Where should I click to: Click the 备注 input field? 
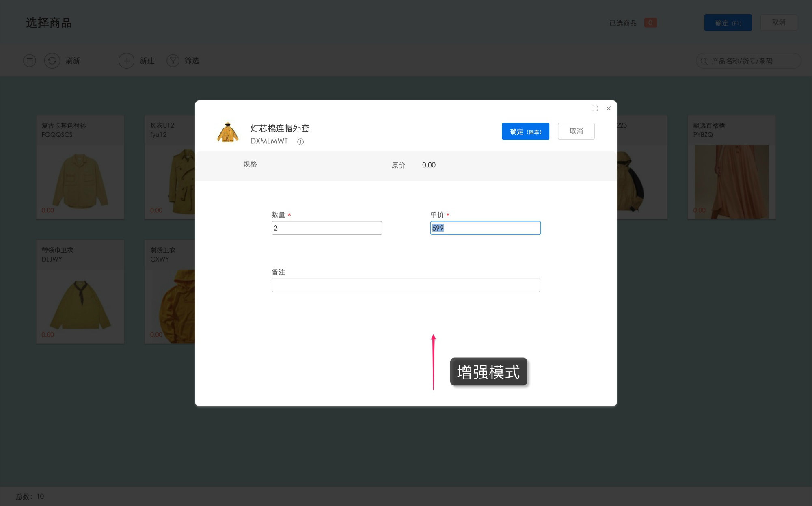[406, 285]
